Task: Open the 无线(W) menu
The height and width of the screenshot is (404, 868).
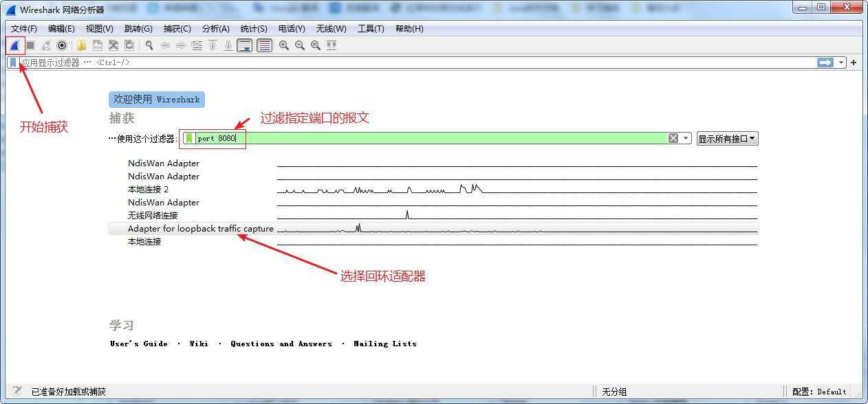Action: tap(331, 29)
